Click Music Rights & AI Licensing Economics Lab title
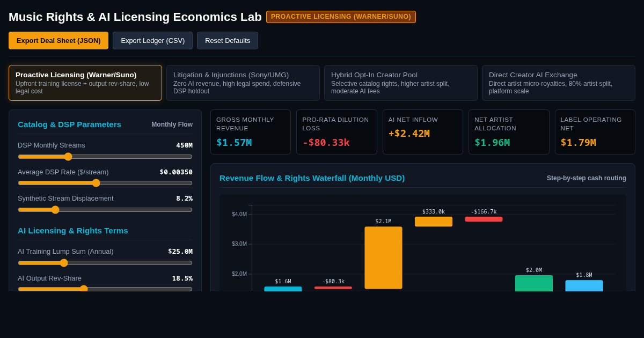 coord(135,17)
